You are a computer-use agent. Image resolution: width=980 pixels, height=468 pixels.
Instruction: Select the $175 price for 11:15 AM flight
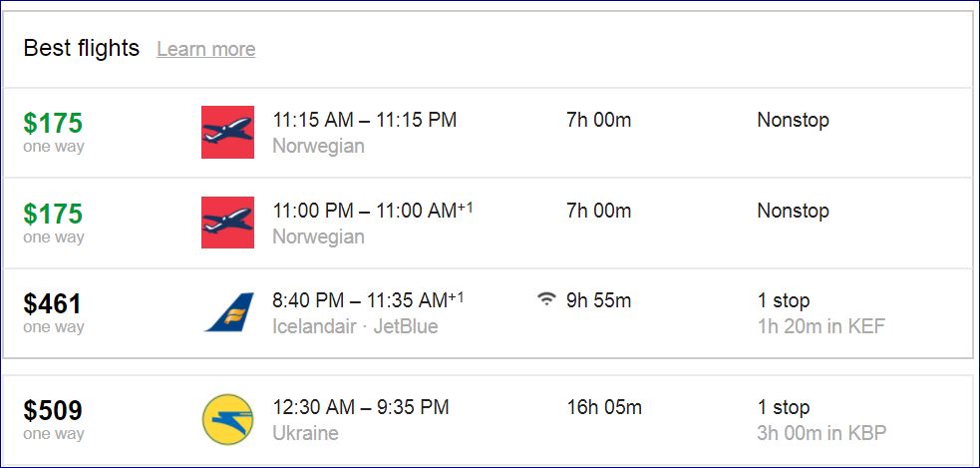click(53, 123)
